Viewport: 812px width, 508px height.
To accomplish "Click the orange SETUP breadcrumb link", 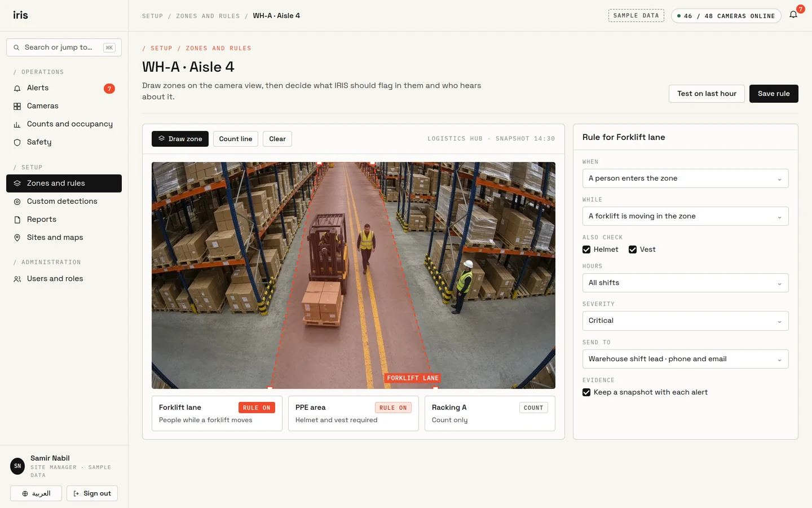I will 161,49.
